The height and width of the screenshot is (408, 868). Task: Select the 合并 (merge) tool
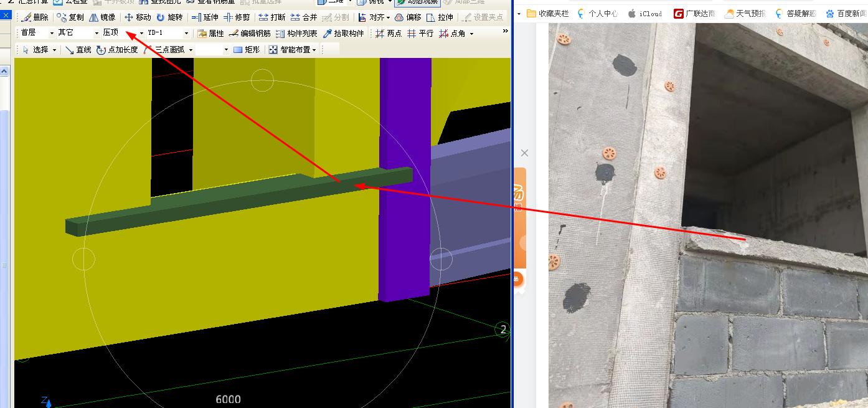(304, 17)
